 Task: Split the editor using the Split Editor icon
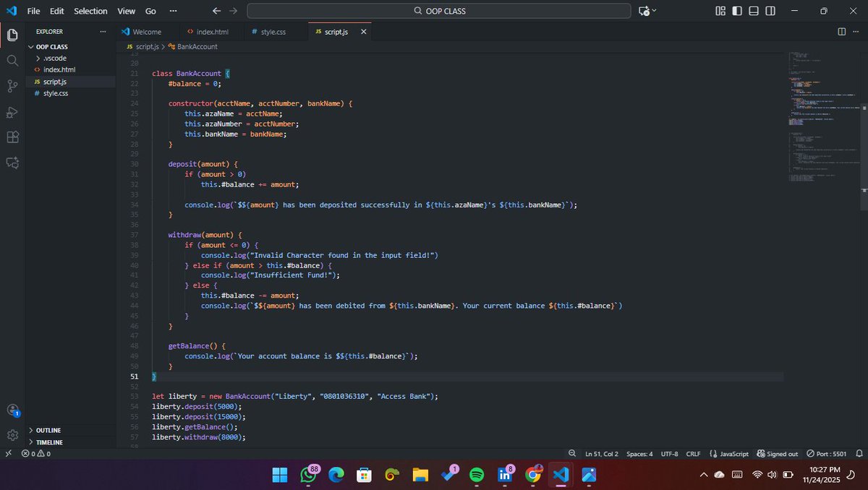(841, 32)
